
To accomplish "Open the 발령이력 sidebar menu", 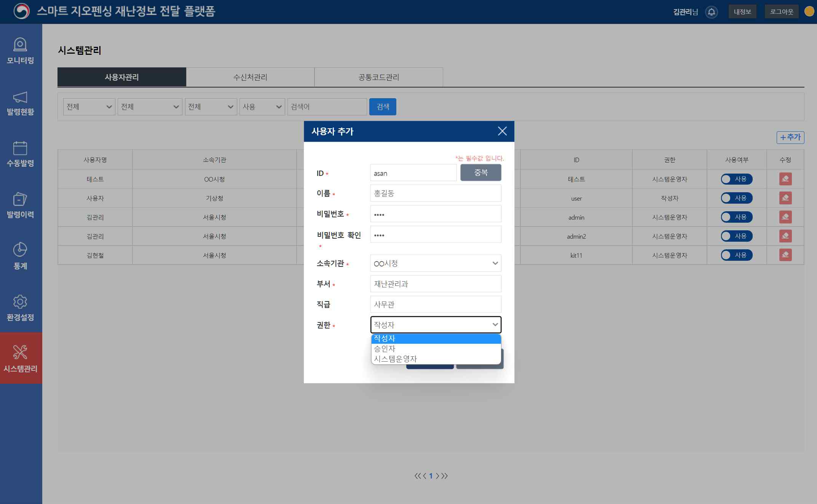I will click(x=21, y=206).
